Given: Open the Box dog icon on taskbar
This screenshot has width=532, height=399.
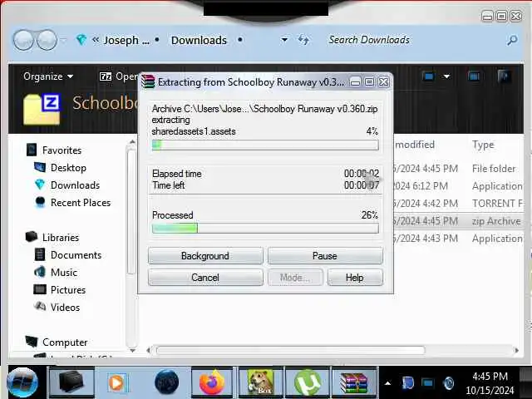Looking at the screenshot, I should (x=260, y=382).
